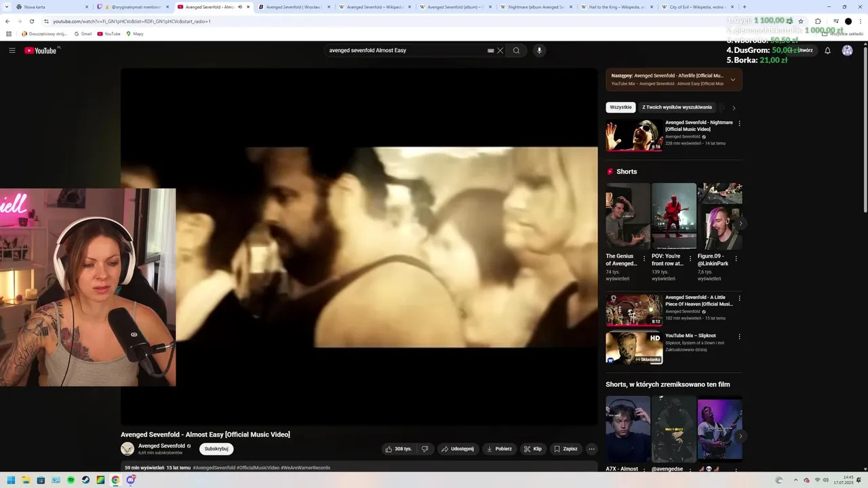Click the Subskrybuj button
Image resolution: width=868 pixels, height=488 pixels.
click(216, 449)
